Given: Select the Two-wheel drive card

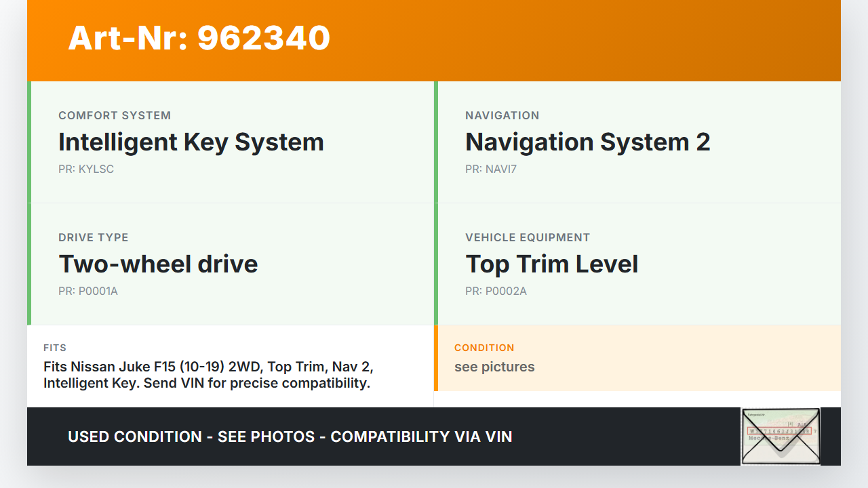Looking at the screenshot, I should click(x=232, y=264).
